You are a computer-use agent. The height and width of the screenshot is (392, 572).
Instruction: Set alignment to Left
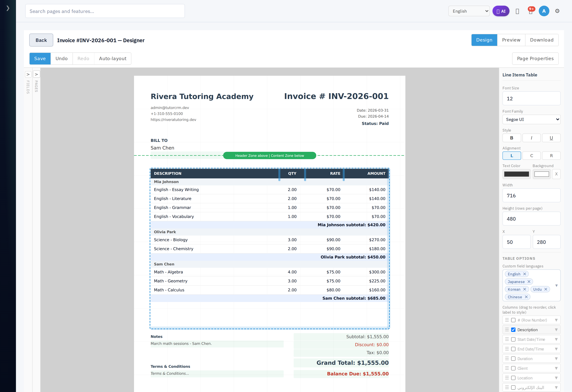(x=512, y=156)
